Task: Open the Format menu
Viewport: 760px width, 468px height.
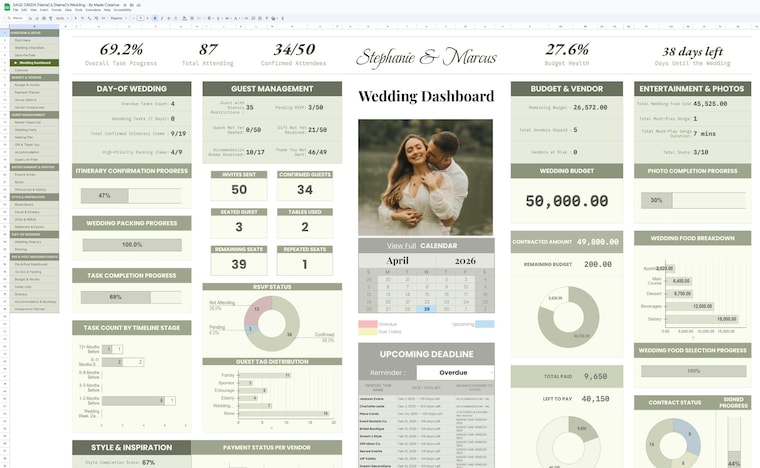Action: 56,10
